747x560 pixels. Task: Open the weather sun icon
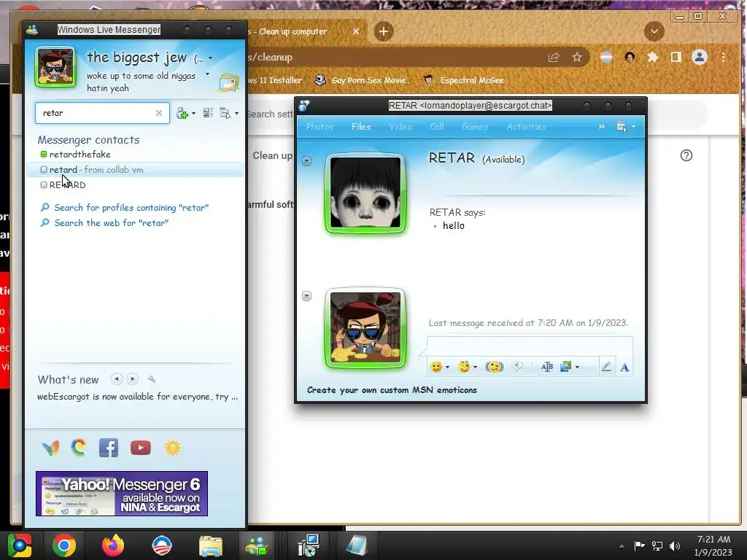tap(172, 448)
